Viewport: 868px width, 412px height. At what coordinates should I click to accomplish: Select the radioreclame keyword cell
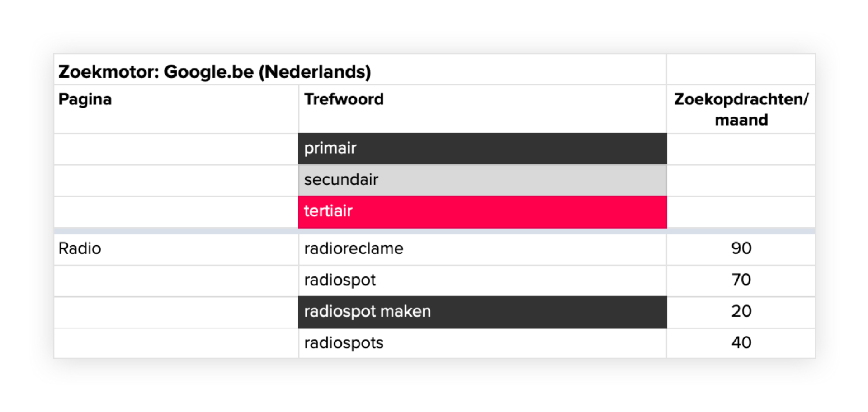click(x=482, y=249)
